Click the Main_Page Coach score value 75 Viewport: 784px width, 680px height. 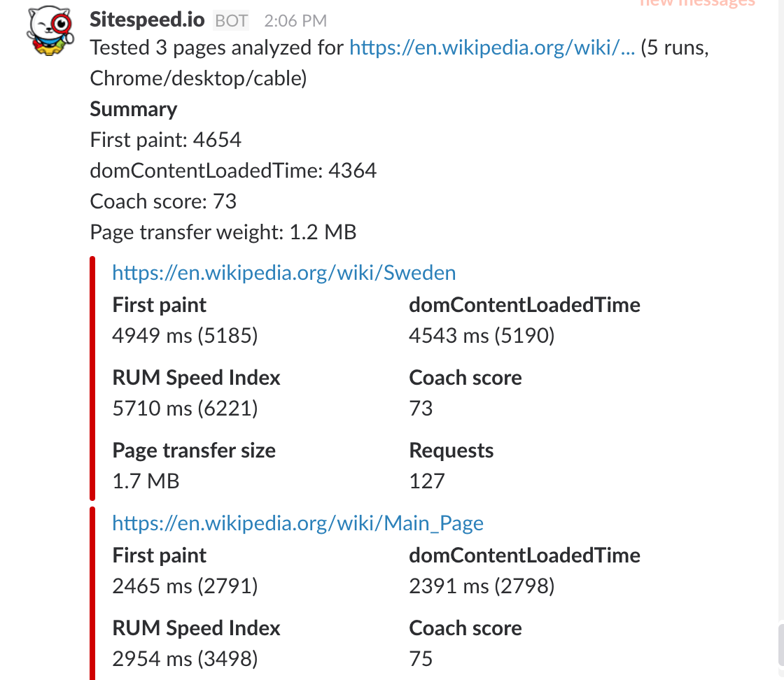click(421, 658)
